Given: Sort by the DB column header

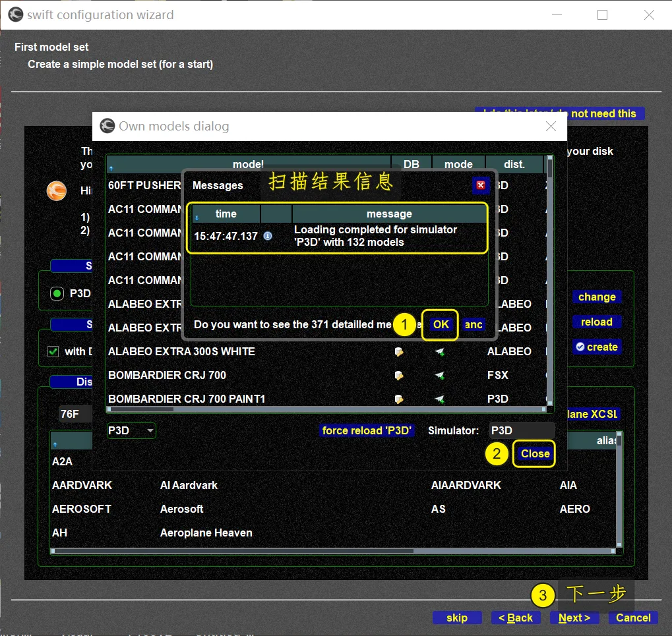Looking at the screenshot, I should [x=412, y=164].
